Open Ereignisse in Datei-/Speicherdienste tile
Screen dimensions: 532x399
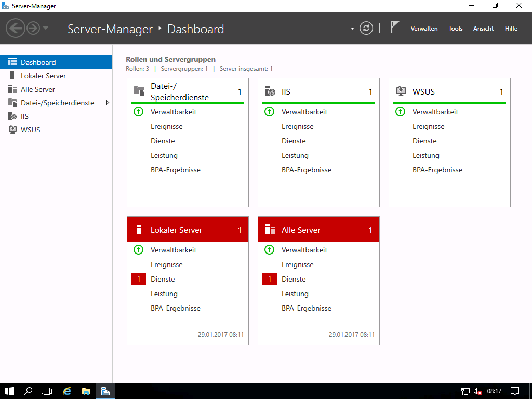click(x=167, y=126)
